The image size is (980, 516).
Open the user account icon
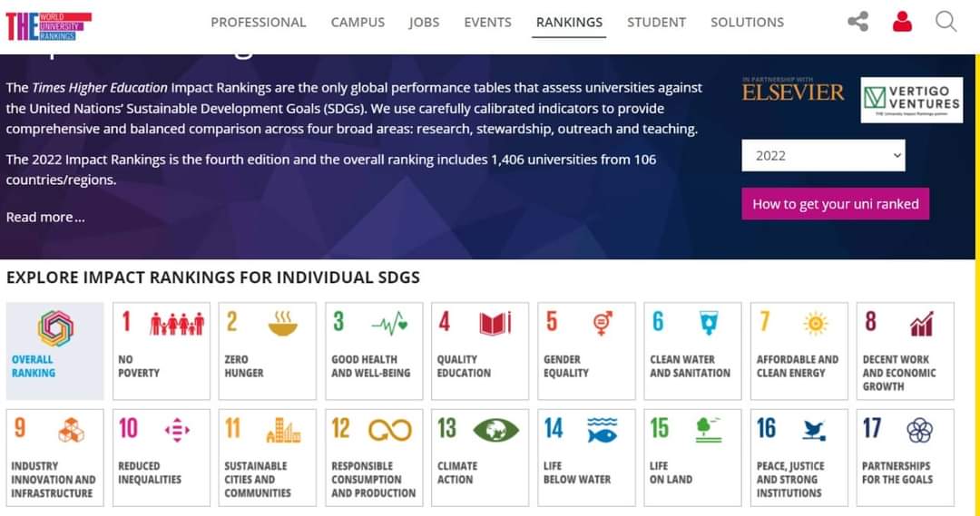tap(902, 22)
